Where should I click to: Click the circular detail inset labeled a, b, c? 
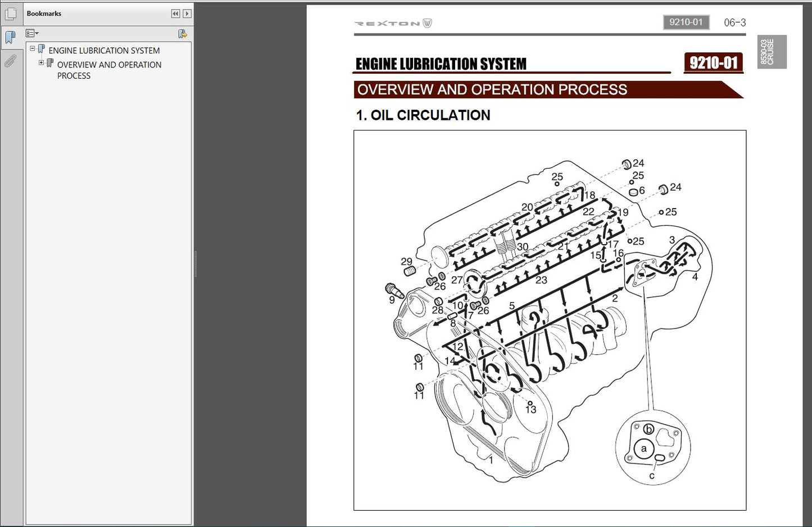(x=652, y=448)
